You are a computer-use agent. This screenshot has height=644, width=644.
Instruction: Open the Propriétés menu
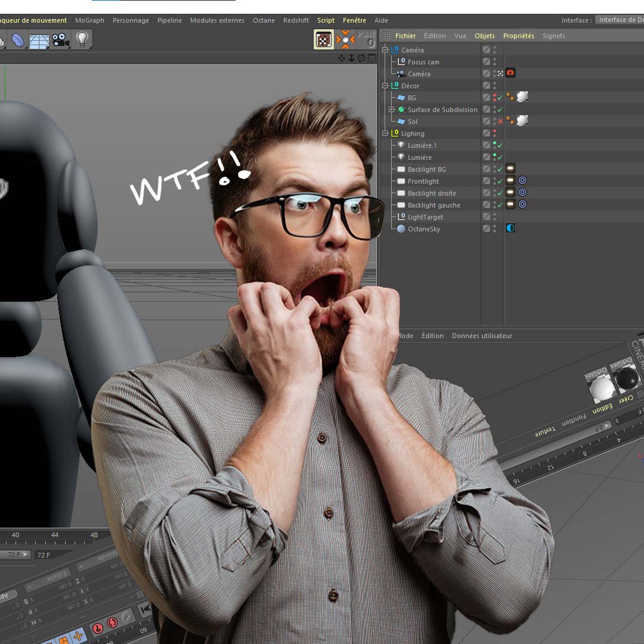[519, 36]
